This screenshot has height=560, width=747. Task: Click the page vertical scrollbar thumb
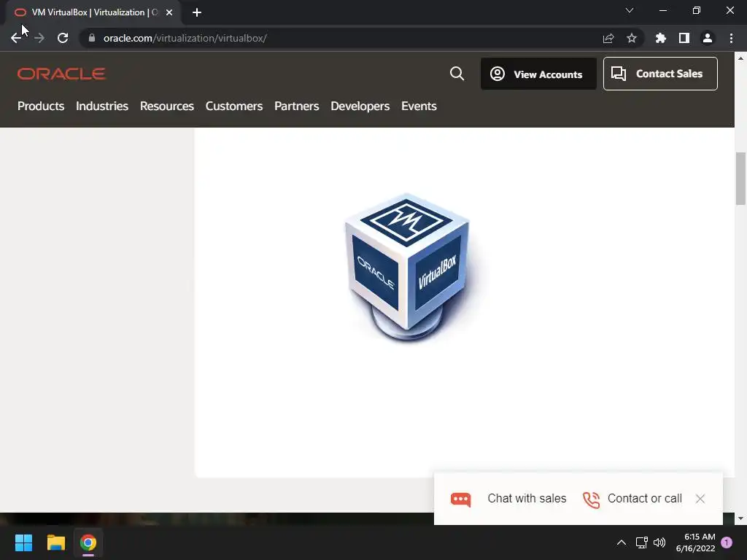point(740,179)
